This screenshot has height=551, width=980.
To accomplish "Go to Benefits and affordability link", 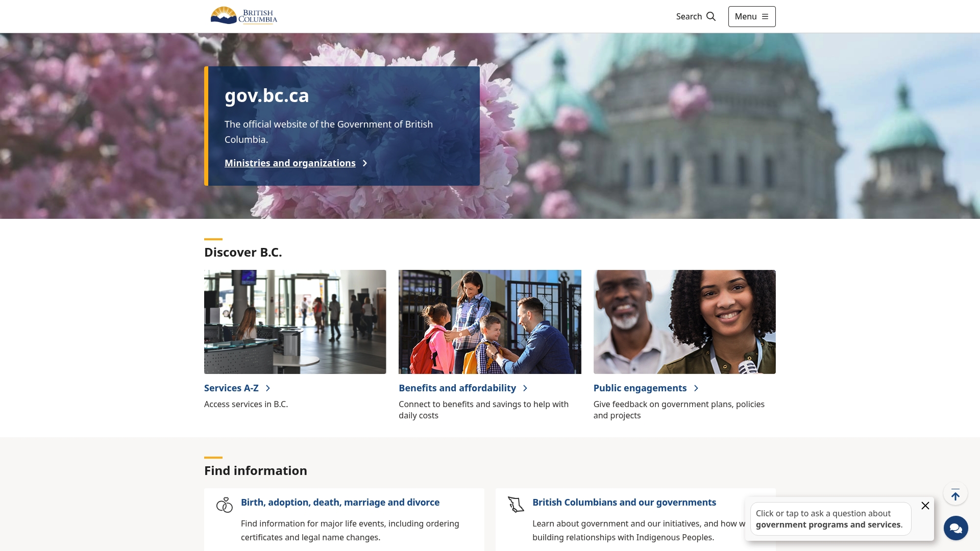I will pyautogui.click(x=457, y=388).
